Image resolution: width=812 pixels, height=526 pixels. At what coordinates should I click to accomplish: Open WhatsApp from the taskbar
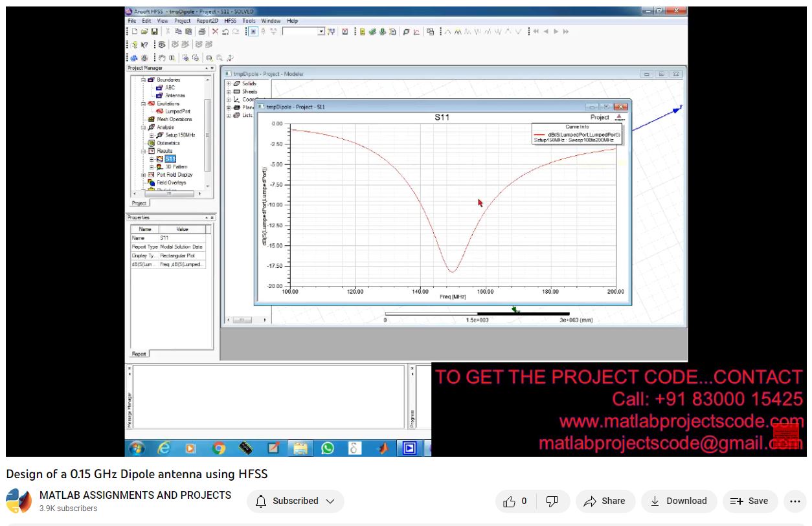[x=328, y=448]
